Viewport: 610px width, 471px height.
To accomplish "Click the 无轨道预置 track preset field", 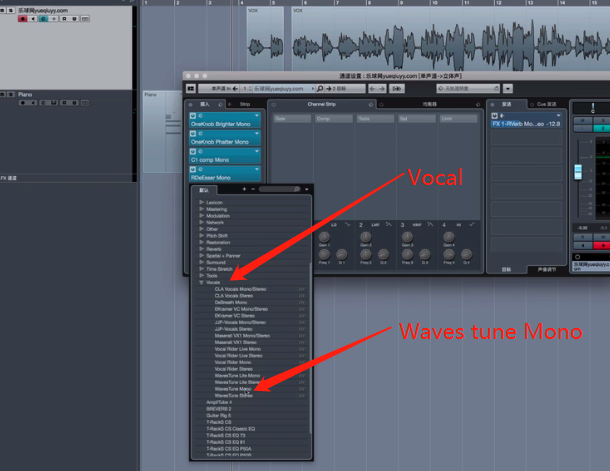I will 468,89.
